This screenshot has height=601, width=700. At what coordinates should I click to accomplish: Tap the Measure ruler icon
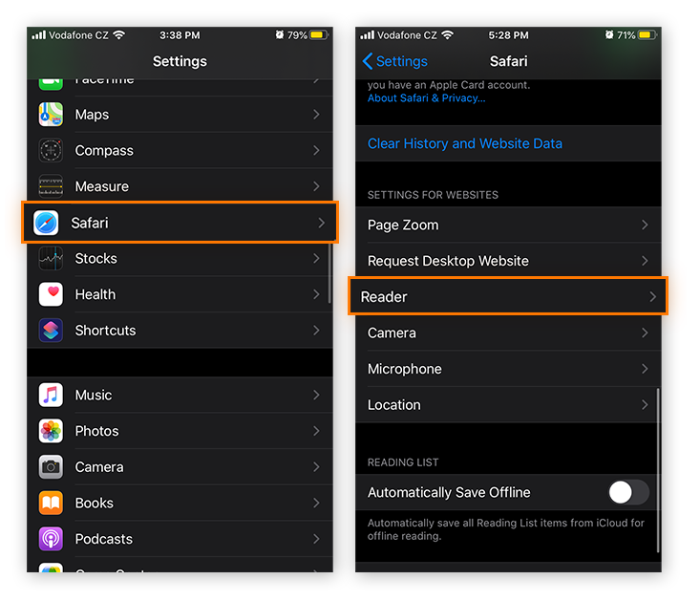pyautogui.click(x=51, y=186)
